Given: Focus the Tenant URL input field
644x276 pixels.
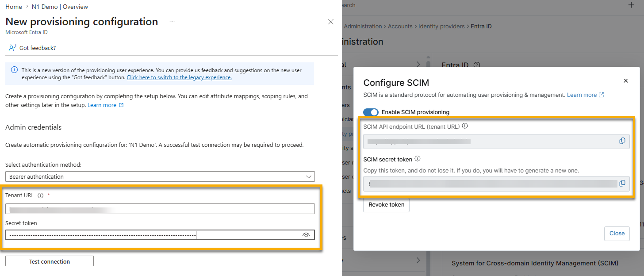Looking at the screenshot, I should coord(160,209).
